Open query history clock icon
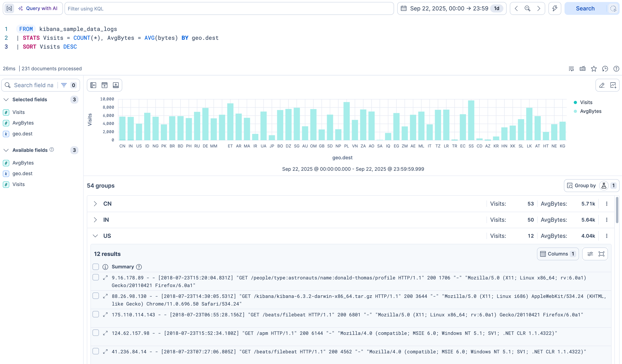Screen dimensions: 622x364 pyautogui.click(x=605, y=69)
